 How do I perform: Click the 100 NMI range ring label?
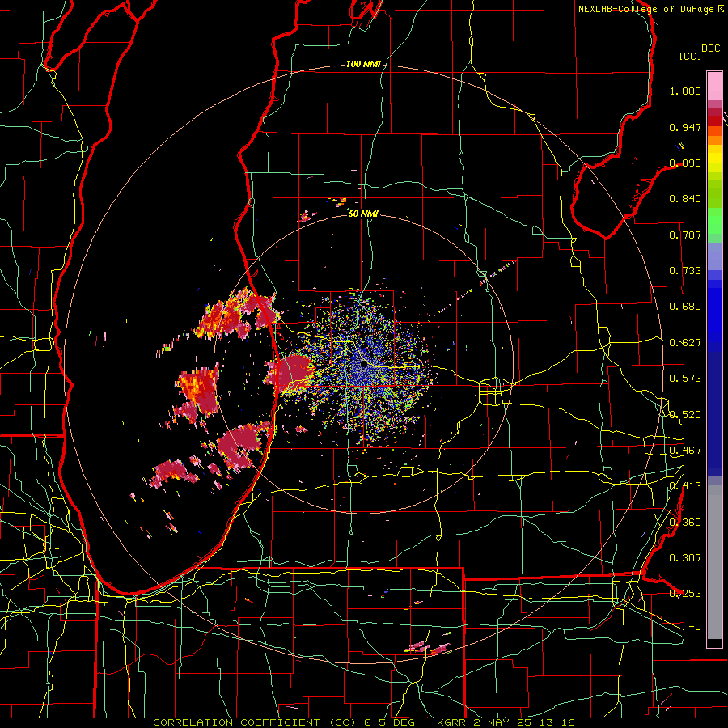363,64
